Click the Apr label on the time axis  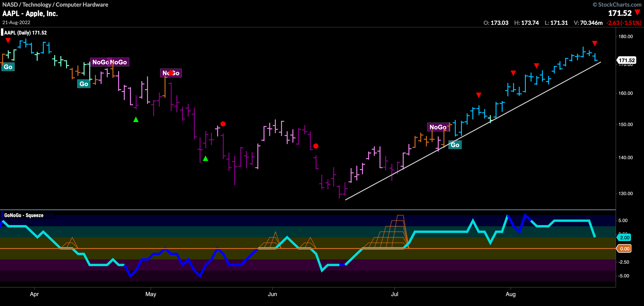pos(34,294)
